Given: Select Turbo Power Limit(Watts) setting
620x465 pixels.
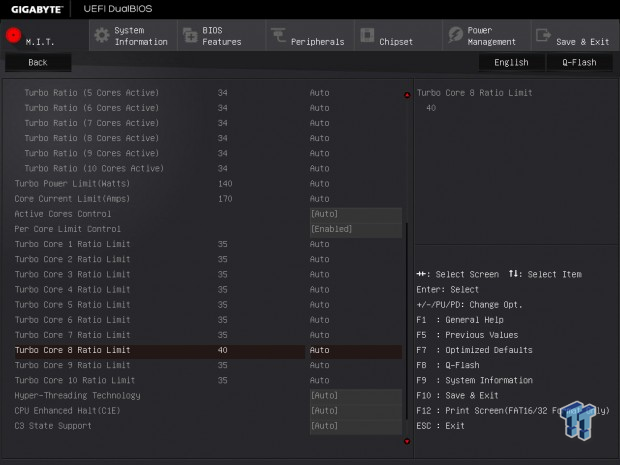Looking at the screenshot, I should (x=208, y=183).
